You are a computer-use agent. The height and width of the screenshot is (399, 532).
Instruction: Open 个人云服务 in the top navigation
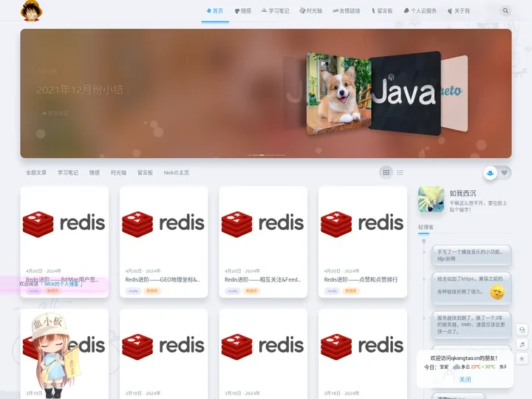click(x=420, y=11)
